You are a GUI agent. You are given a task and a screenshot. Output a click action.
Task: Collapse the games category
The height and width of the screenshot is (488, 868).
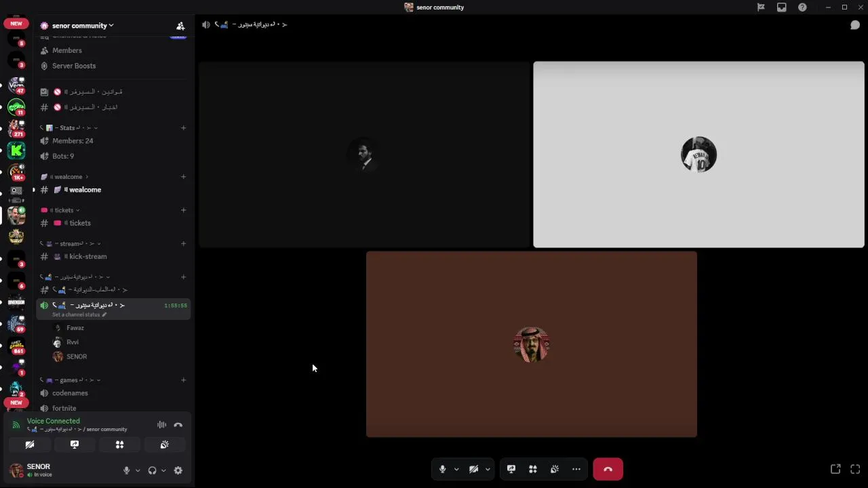click(71, 380)
